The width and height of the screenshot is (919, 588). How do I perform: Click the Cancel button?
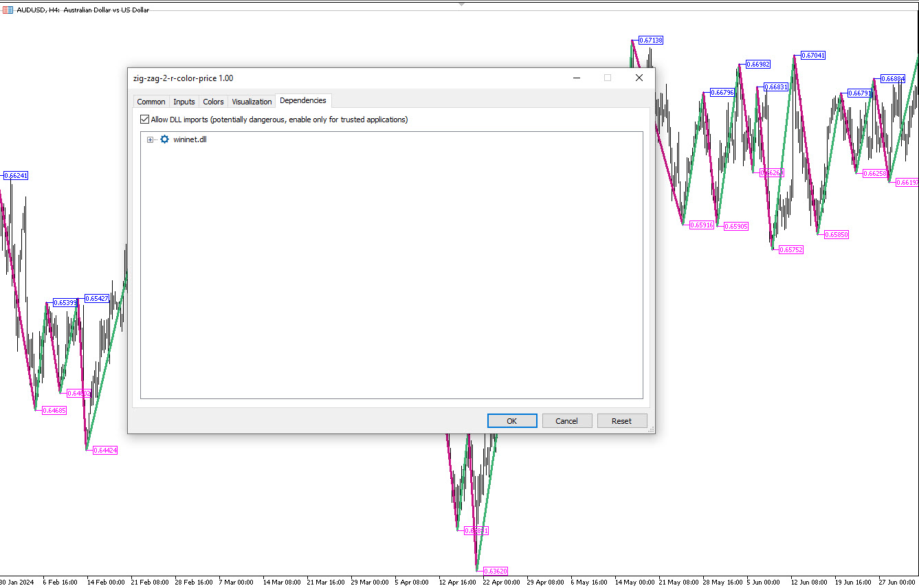567,421
